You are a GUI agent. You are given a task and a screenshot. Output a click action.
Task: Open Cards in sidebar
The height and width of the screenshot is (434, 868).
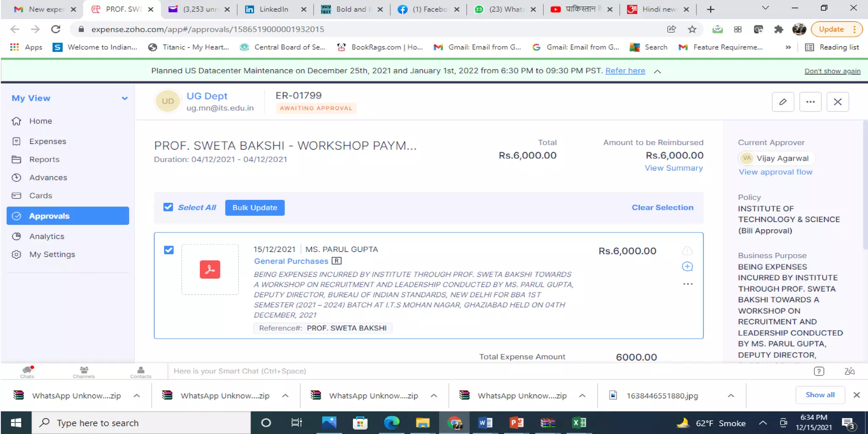click(x=40, y=196)
